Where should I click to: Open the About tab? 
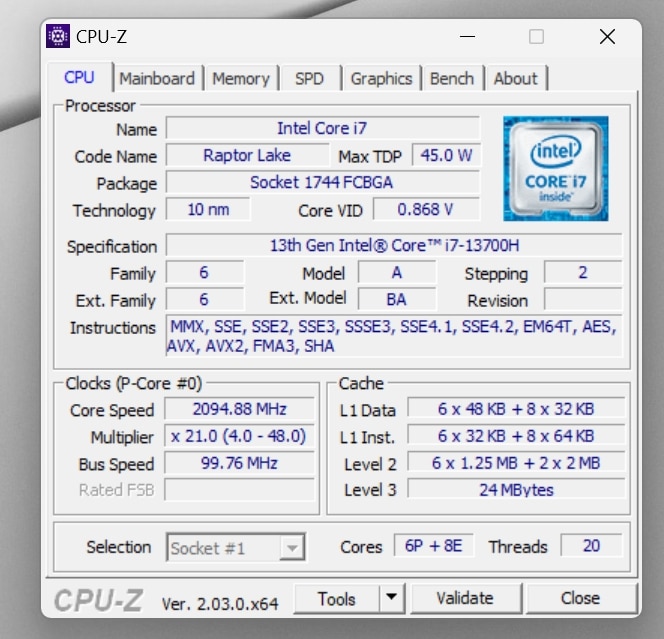coord(516,78)
